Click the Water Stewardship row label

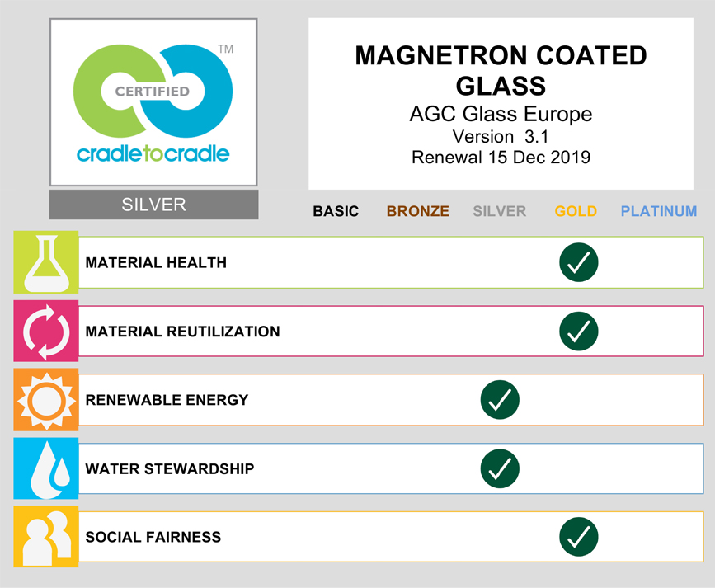(170, 468)
